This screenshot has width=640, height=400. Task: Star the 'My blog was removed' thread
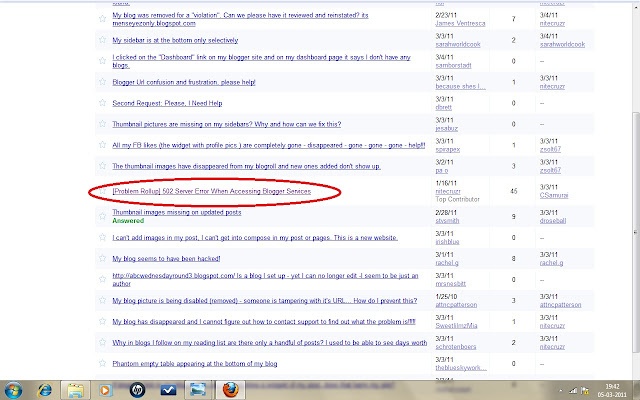(102, 18)
